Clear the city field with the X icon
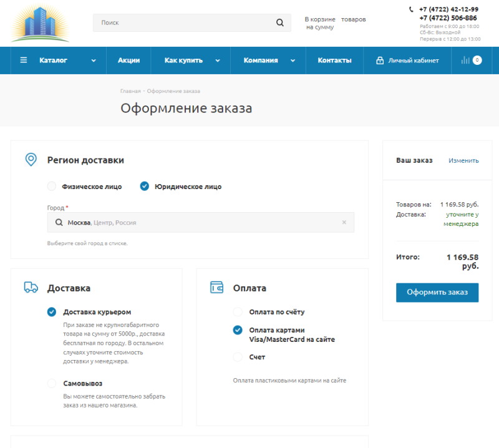The height and width of the screenshot is (448, 499). point(344,222)
